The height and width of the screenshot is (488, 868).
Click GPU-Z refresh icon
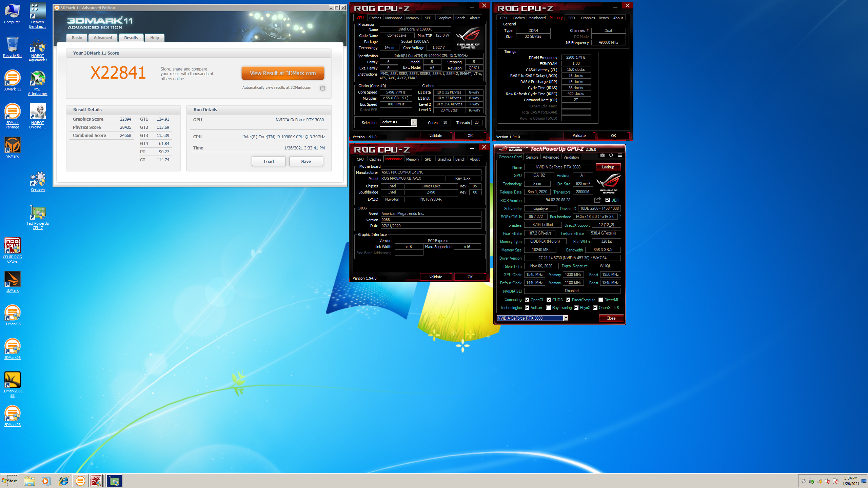(x=611, y=155)
